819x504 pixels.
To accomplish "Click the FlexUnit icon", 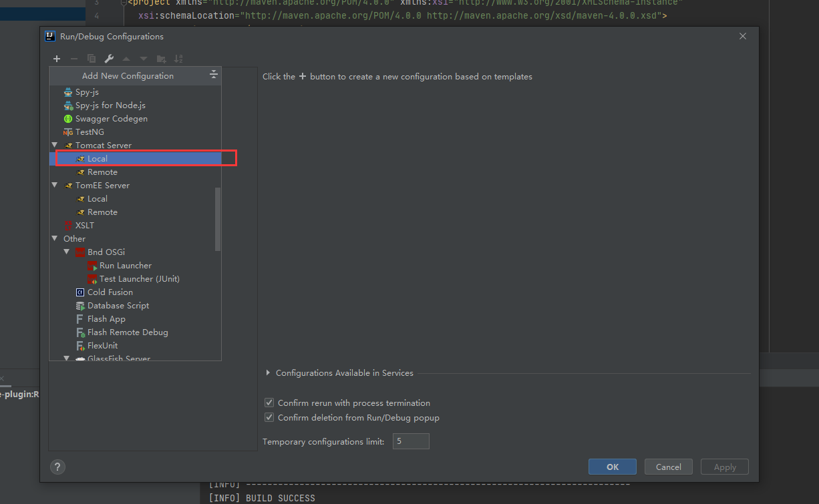I will click(x=80, y=346).
